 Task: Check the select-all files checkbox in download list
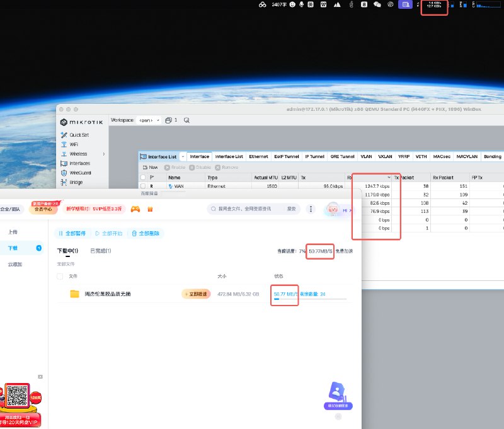59,277
